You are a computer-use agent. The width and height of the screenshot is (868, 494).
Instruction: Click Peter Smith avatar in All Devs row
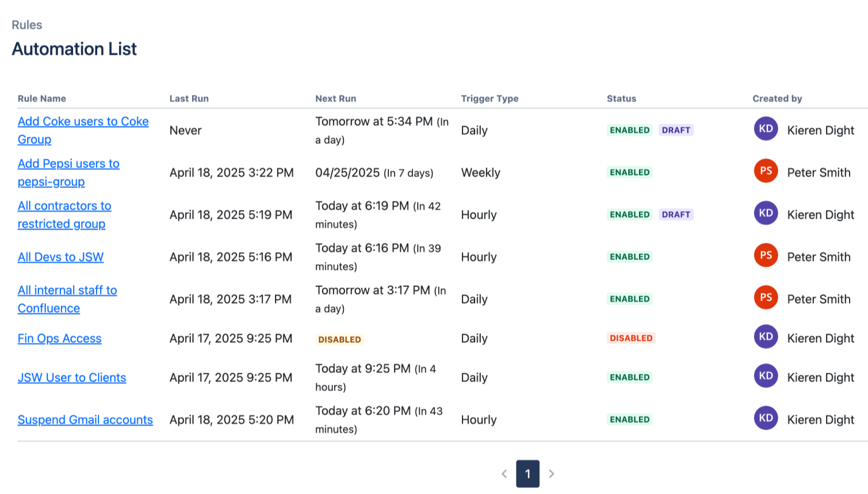pyautogui.click(x=766, y=255)
